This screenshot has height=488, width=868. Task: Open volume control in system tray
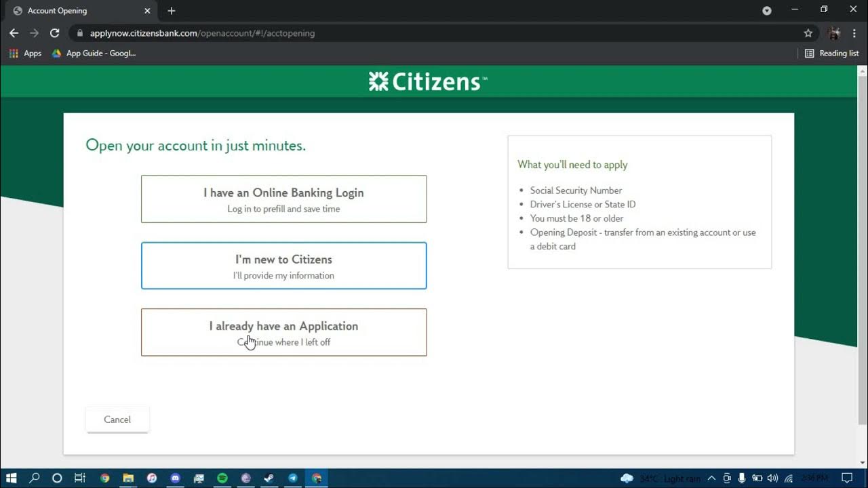coord(772,478)
